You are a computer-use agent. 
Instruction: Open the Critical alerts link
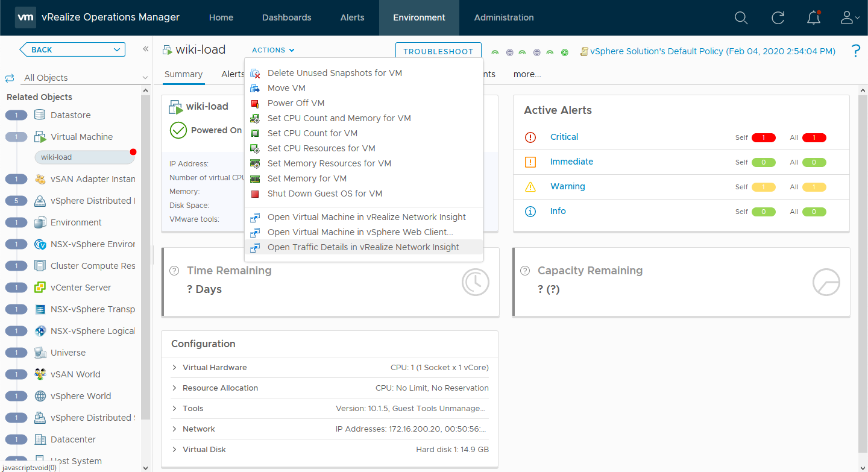pos(564,137)
